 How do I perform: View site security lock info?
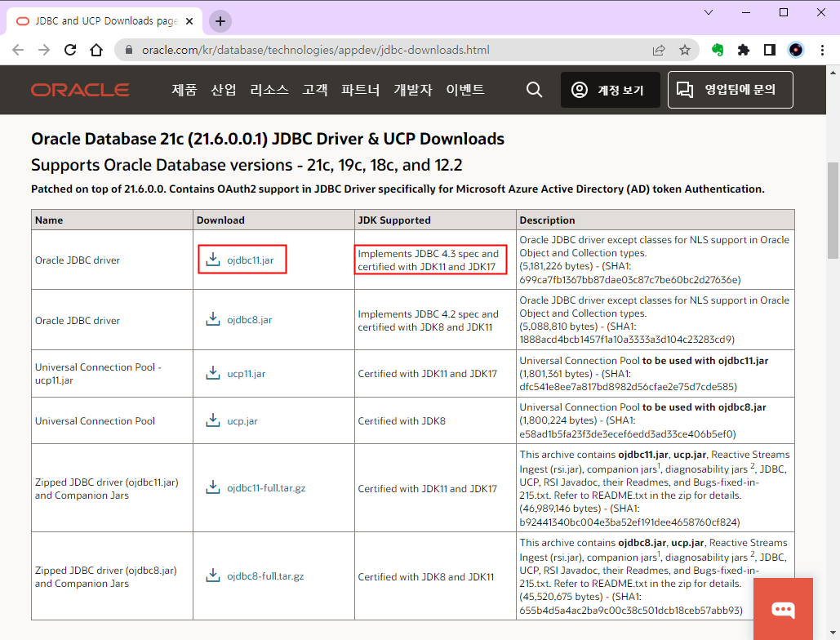click(129, 50)
